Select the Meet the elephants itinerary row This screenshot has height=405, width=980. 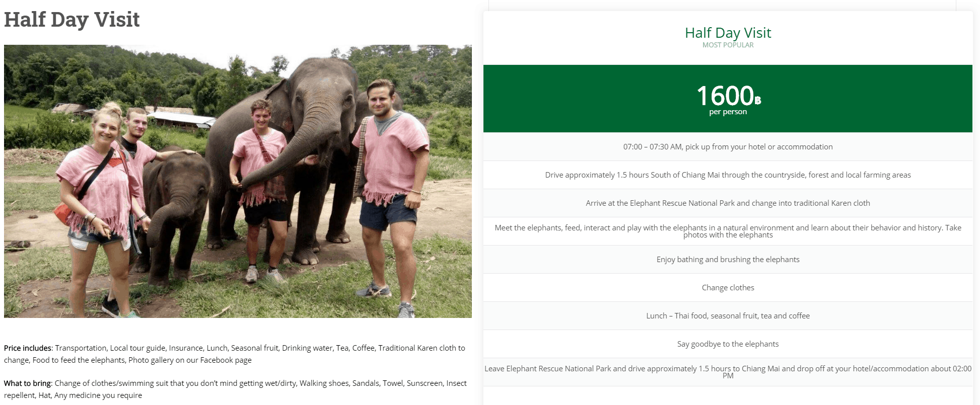pos(728,231)
